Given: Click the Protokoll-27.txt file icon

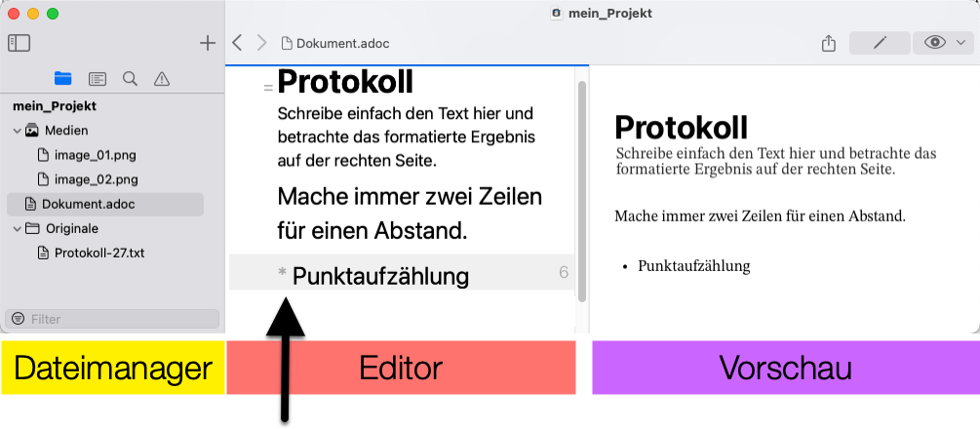Looking at the screenshot, I should pos(43,253).
